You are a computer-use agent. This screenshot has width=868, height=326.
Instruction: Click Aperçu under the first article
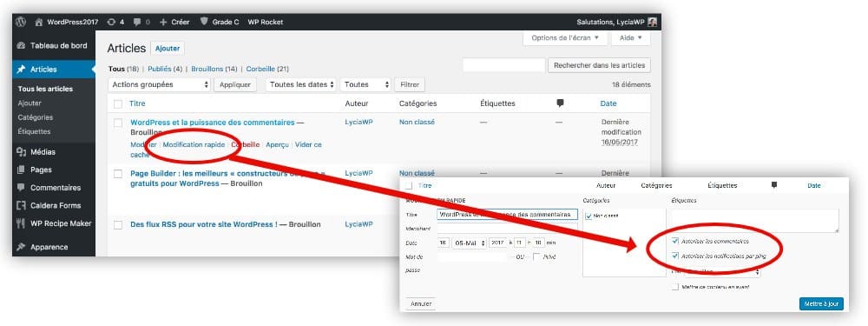tap(278, 144)
